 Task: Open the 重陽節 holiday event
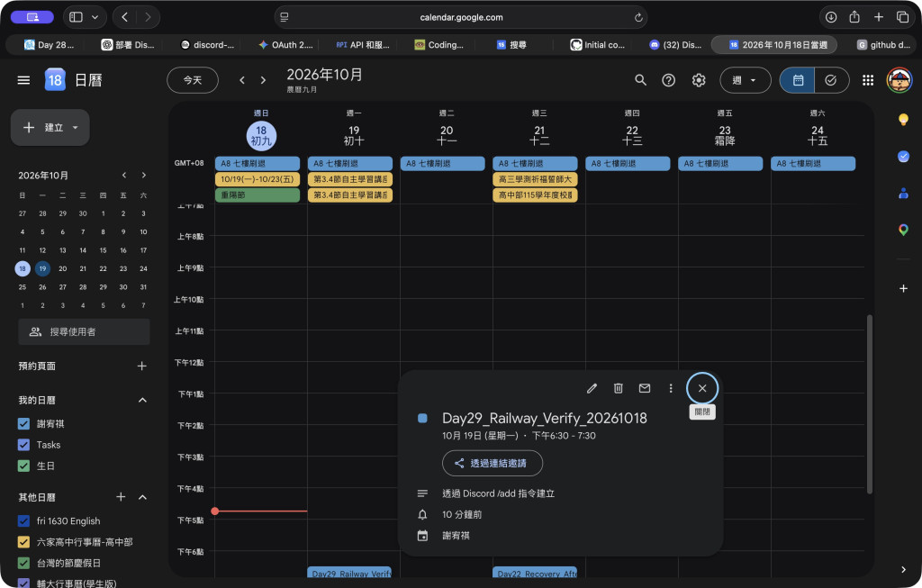click(258, 195)
